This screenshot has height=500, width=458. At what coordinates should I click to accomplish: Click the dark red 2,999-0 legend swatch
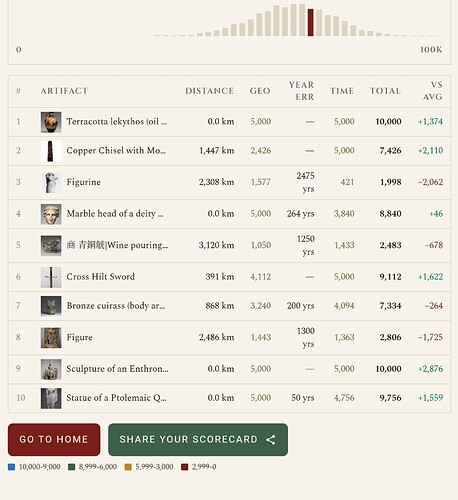point(184,467)
